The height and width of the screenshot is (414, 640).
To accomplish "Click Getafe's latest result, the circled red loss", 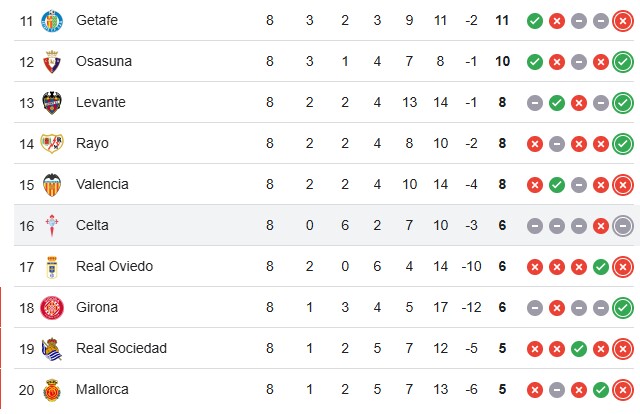I will (623, 20).
